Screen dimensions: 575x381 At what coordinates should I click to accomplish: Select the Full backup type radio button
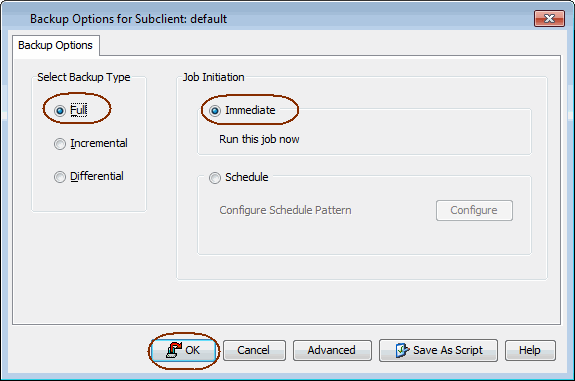pos(60,110)
